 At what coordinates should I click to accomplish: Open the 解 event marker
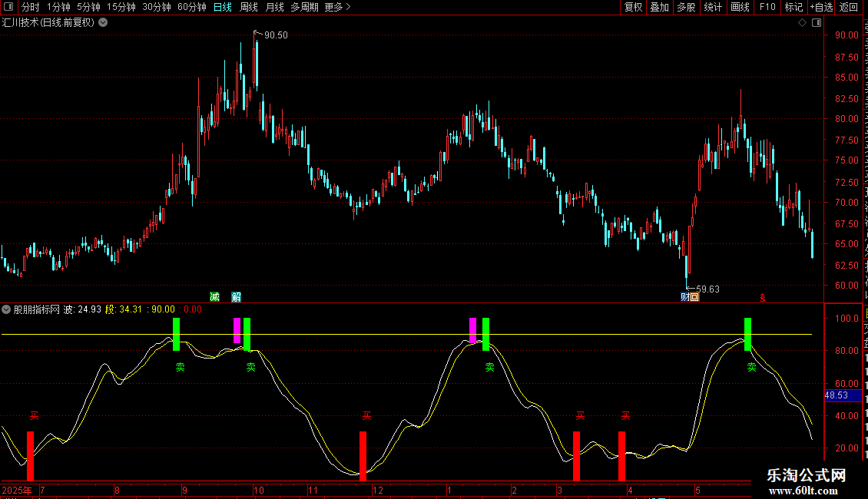pos(237,297)
